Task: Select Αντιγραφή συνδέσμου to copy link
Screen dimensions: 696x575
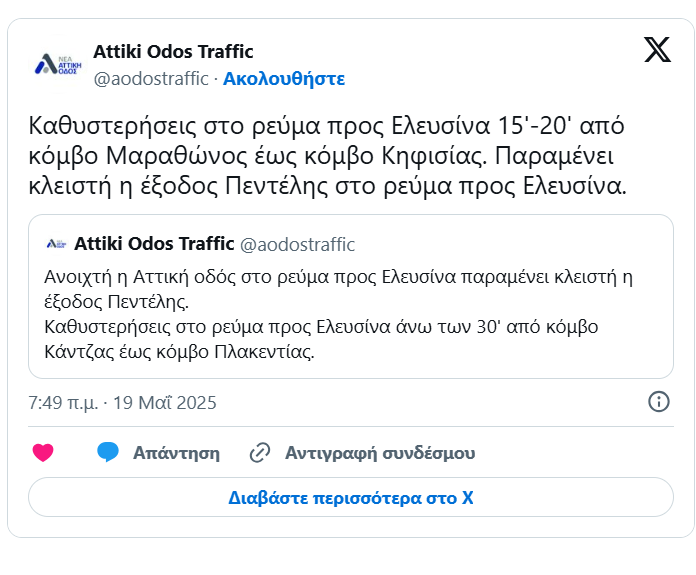Action: tap(380, 453)
